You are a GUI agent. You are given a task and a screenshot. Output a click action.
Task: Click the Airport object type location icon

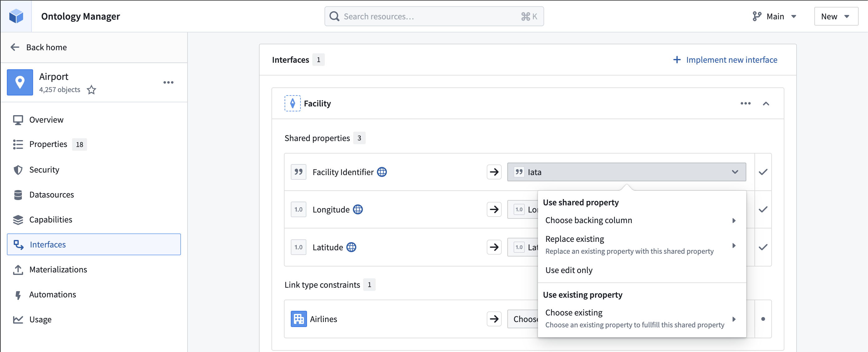click(x=20, y=82)
